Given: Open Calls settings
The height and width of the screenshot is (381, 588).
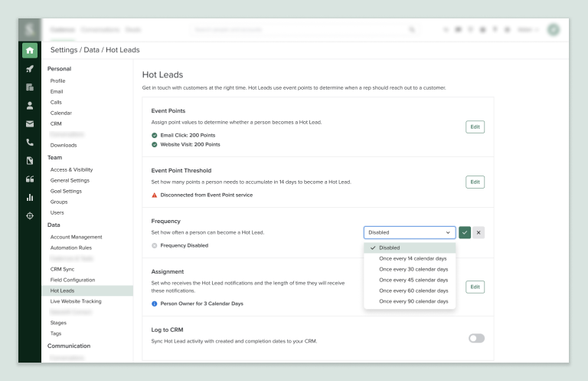Looking at the screenshot, I should coord(56,102).
